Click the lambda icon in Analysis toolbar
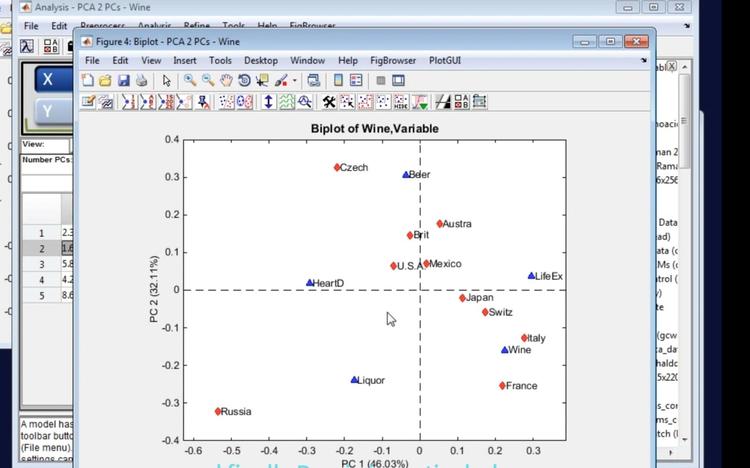This screenshot has width=750, height=468. click(27, 46)
